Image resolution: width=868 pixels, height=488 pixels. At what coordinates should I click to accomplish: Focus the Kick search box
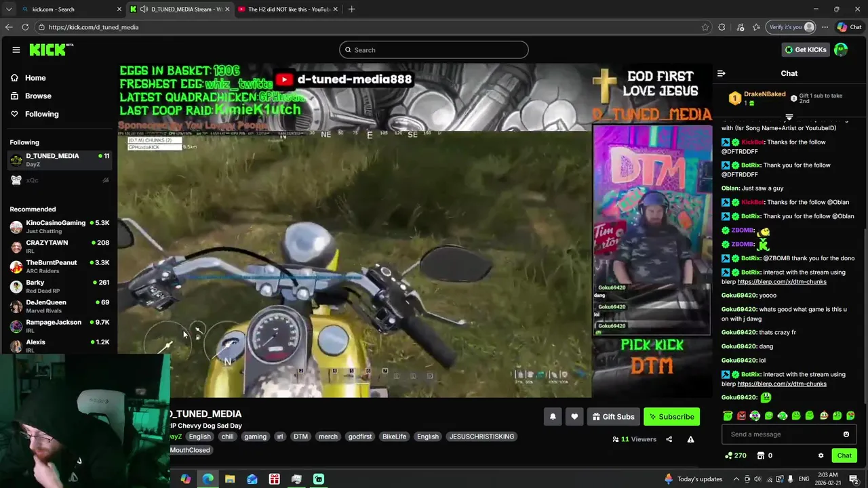[434, 49]
